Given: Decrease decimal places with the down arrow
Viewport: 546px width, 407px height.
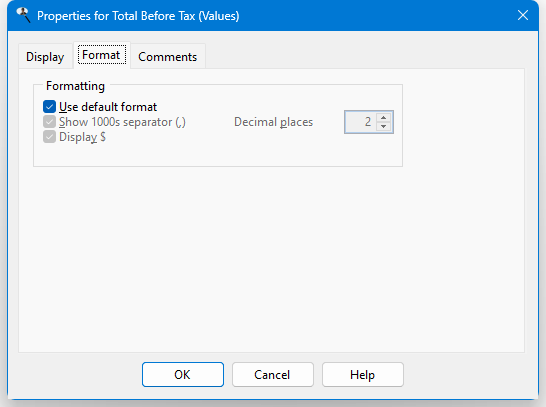Looking at the screenshot, I should click(x=383, y=126).
